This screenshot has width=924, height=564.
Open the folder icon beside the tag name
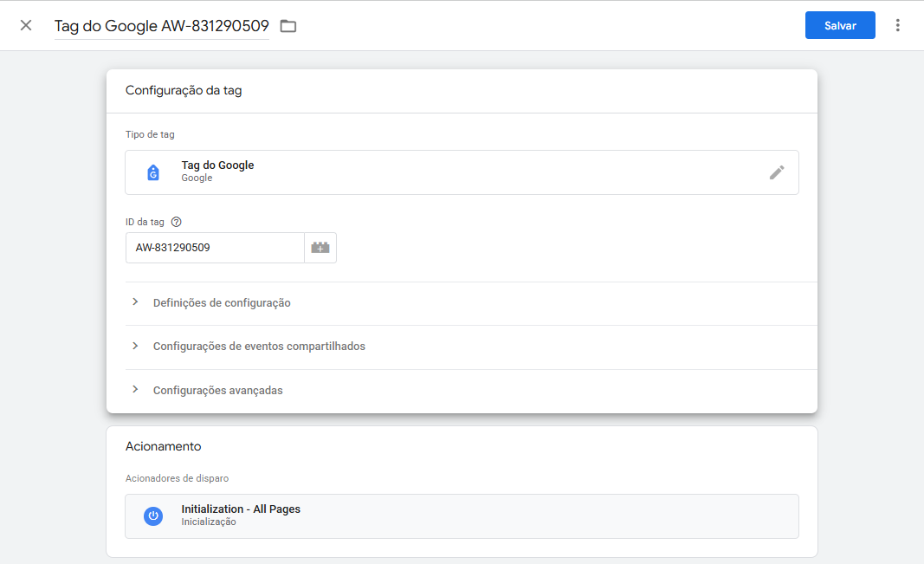coord(288,26)
